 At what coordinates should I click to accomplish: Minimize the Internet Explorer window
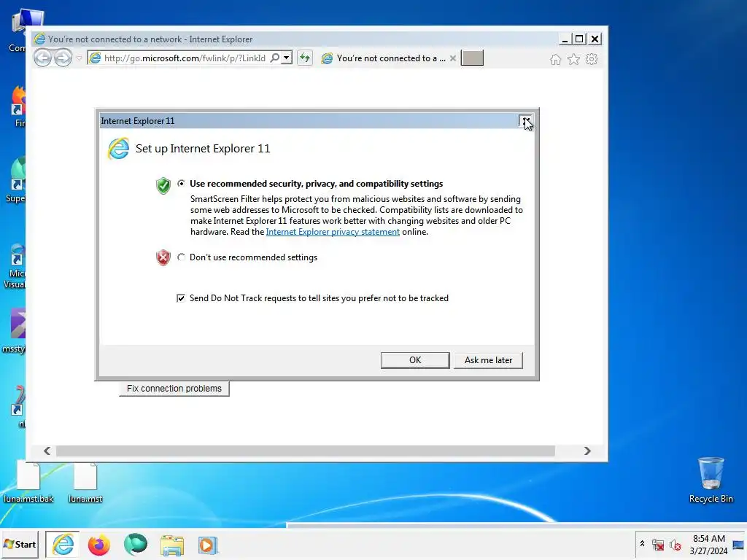565,39
